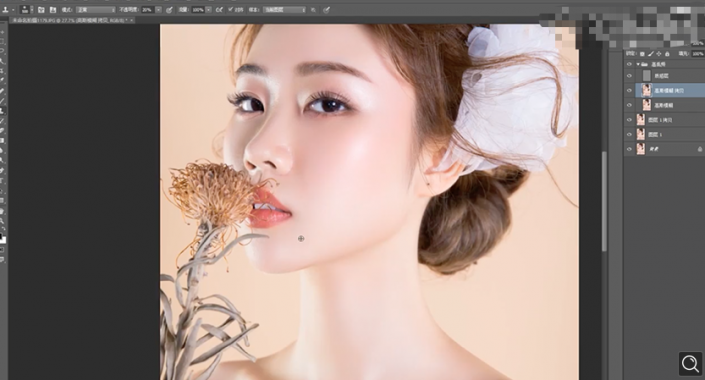Screen dimensions: 705x380
Task: Open the 样本 sample source dropdown
Action: tap(284, 9)
